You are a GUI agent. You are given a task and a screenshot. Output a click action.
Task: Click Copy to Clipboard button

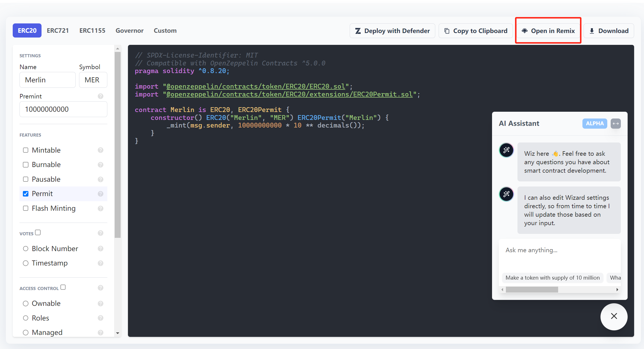point(476,31)
